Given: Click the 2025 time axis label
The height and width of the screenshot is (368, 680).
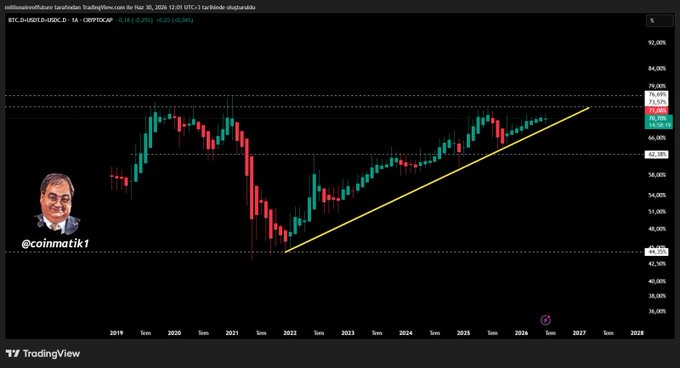Looking at the screenshot, I should coord(464,333).
